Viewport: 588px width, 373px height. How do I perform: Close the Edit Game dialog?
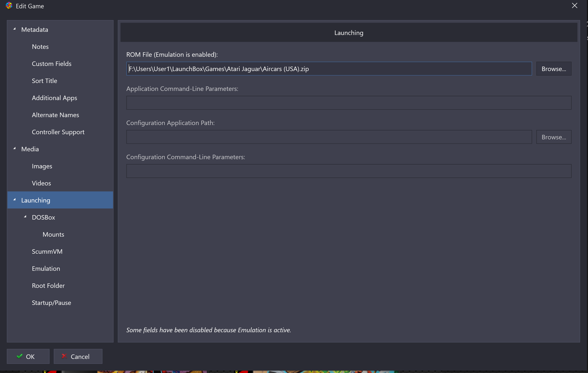[x=574, y=6]
